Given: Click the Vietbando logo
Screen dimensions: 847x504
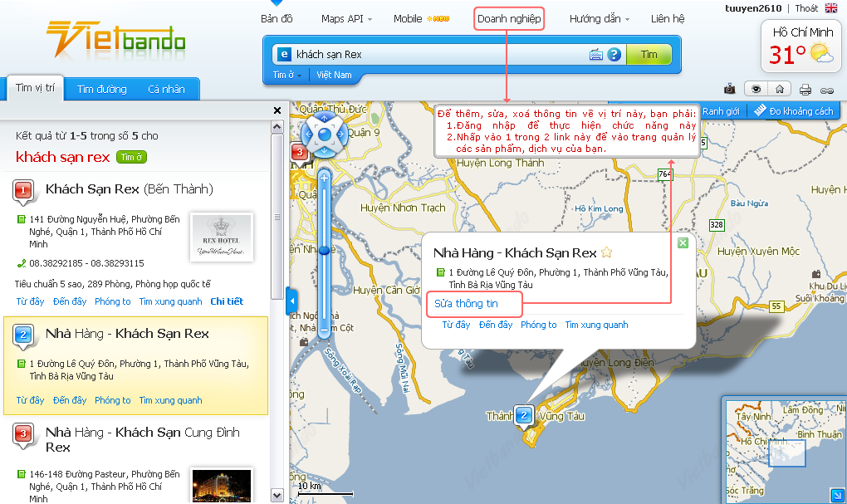Looking at the screenshot, I should coord(116,39).
